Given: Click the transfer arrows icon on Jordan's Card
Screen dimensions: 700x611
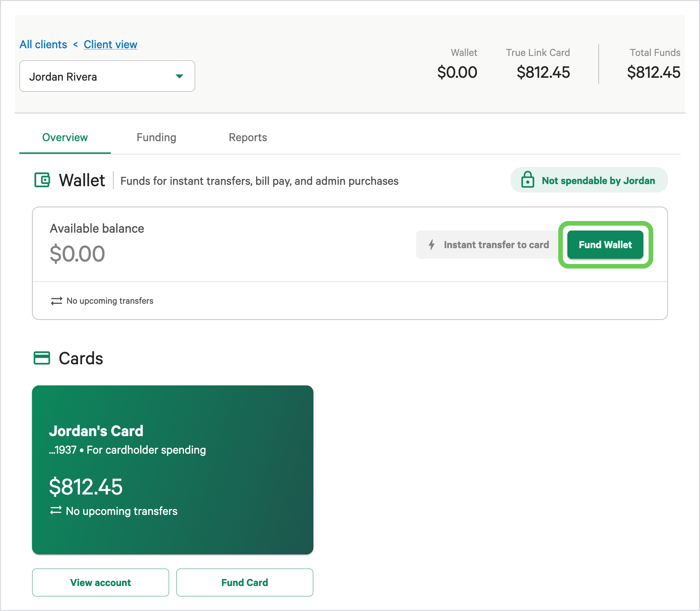Looking at the screenshot, I should coord(56,510).
